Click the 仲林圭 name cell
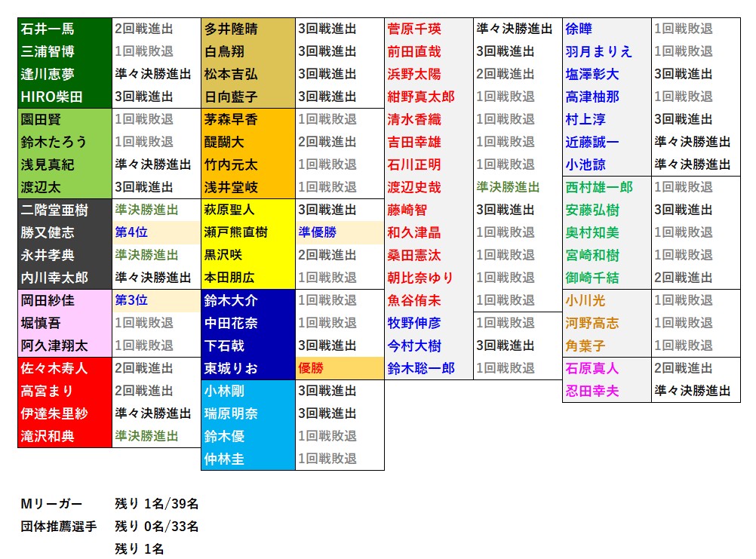The height and width of the screenshot is (559, 756). point(247,459)
